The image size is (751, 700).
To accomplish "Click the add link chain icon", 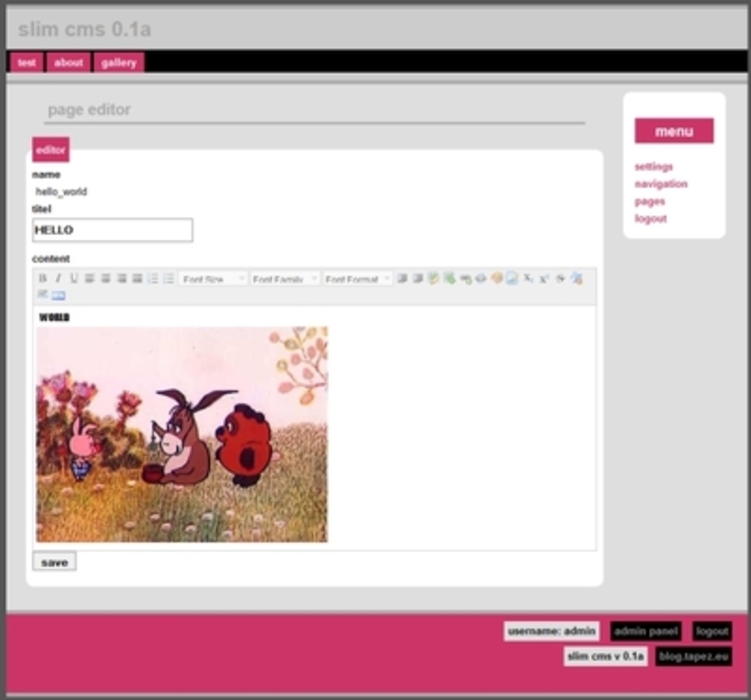I will [466, 278].
